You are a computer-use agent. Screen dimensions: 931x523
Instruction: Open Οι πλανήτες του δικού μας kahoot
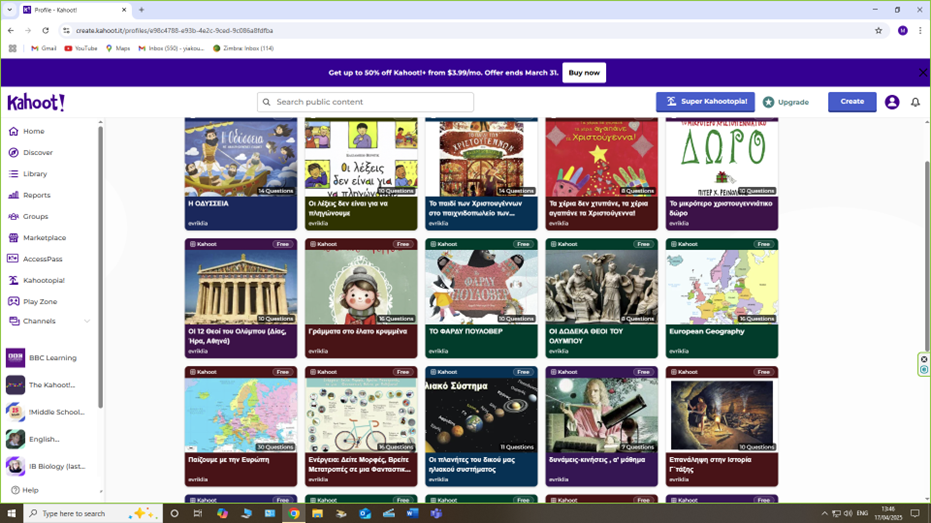481,426
